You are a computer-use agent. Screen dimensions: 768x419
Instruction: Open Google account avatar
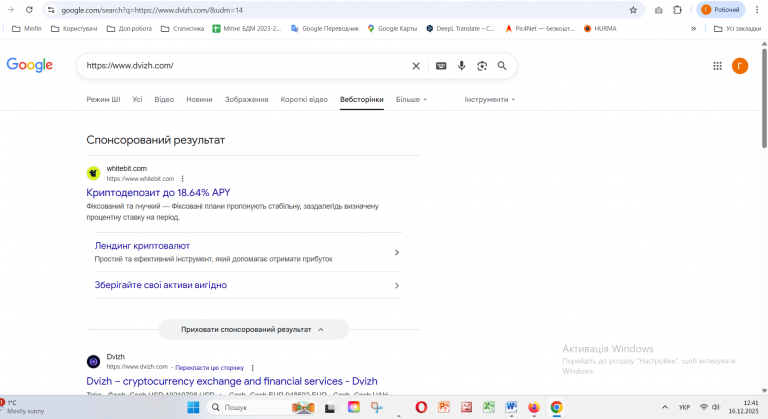(740, 66)
